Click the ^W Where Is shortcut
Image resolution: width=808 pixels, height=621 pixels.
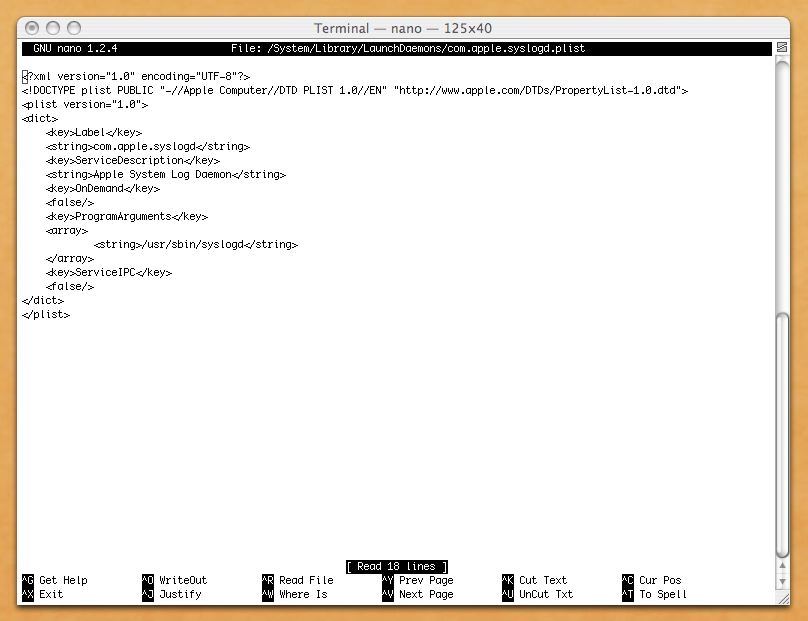[x=295, y=594]
